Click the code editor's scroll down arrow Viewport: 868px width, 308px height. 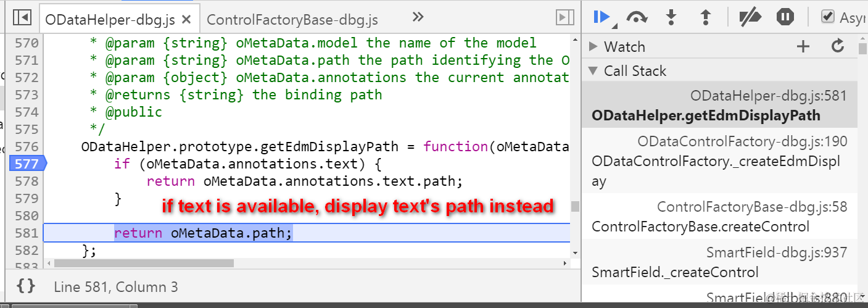575,253
